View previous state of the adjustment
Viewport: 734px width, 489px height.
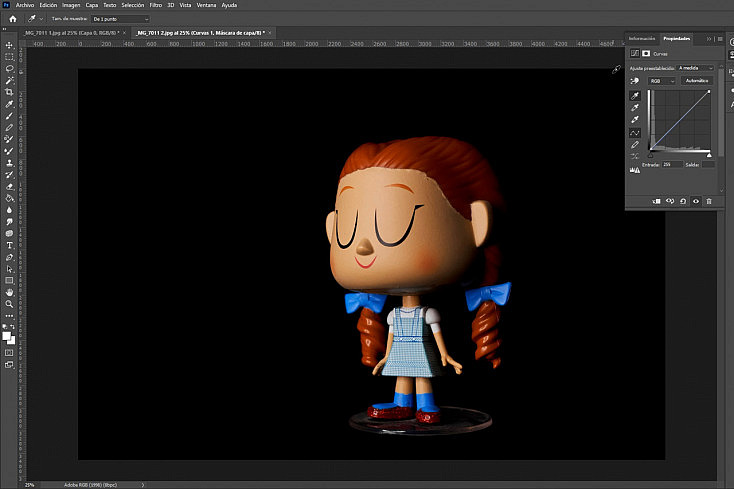point(670,201)
